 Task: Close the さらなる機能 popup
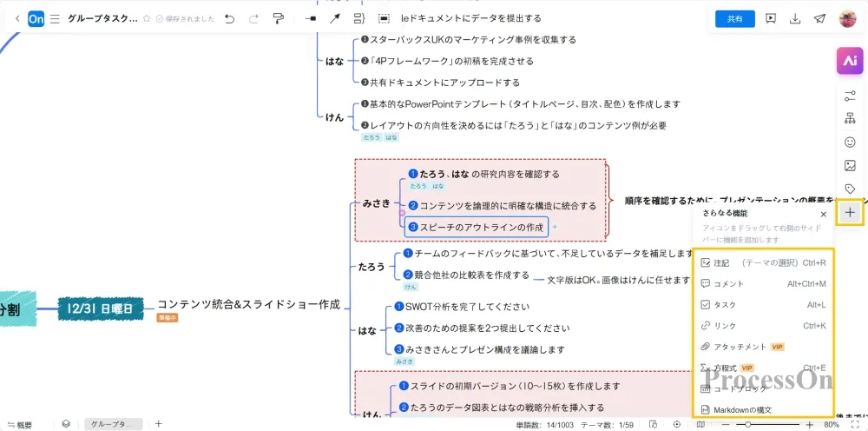823,213
